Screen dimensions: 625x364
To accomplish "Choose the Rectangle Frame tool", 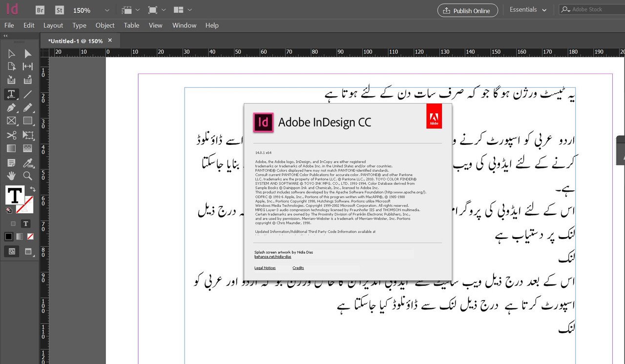I will coord(11,121).
